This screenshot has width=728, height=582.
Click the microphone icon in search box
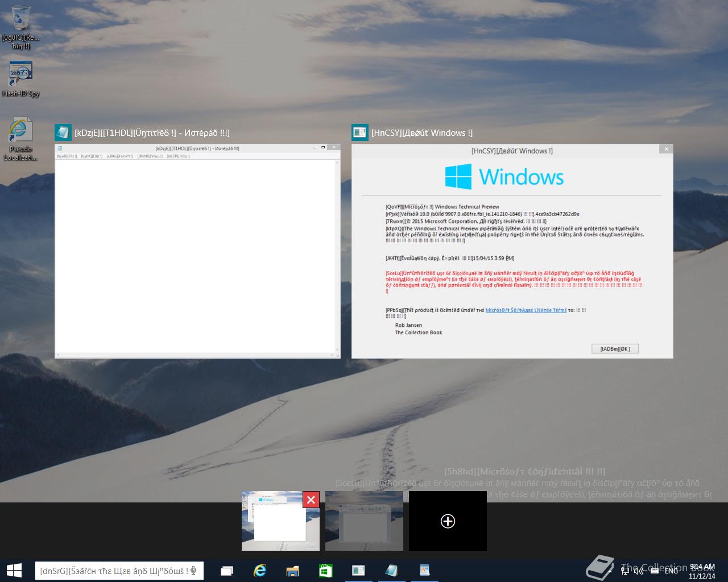click(x=194, y=571)
